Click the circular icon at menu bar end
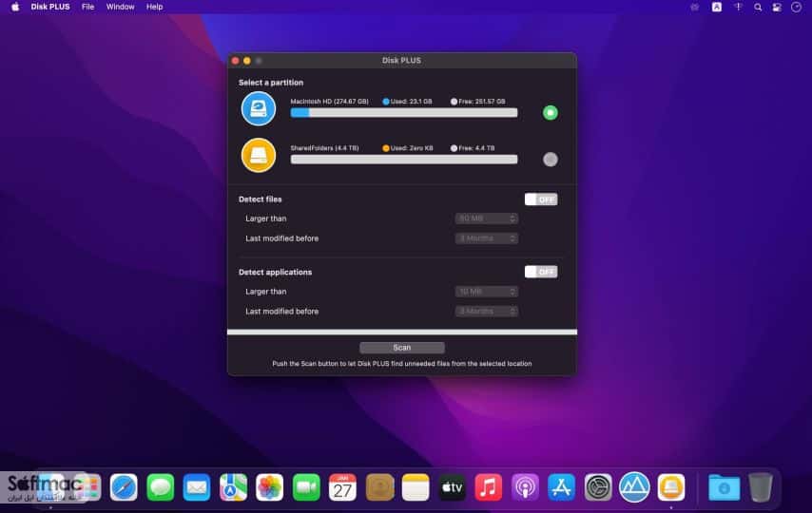The image size is (812, 513). [797, 8]
